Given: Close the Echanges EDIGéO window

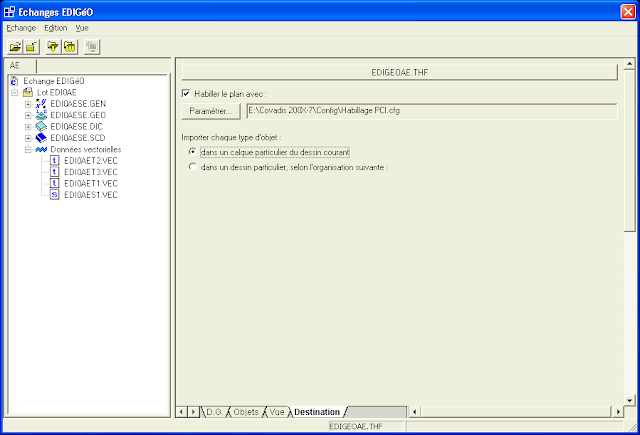Looking at the screenshot, I should coord(628,12).
